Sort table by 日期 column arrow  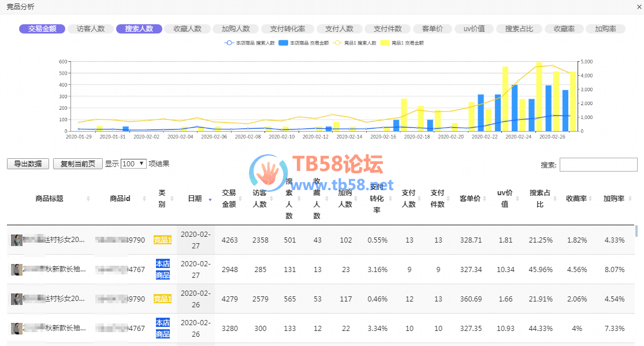coord(210,199)
